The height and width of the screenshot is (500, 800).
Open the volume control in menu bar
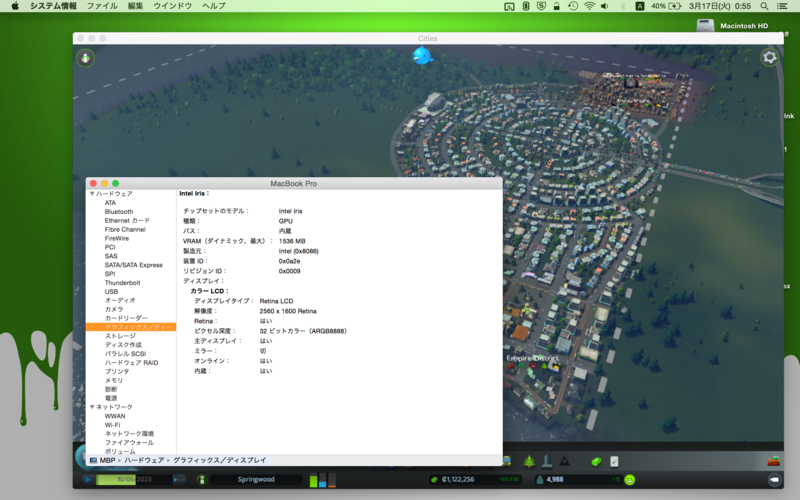(605, 6)
